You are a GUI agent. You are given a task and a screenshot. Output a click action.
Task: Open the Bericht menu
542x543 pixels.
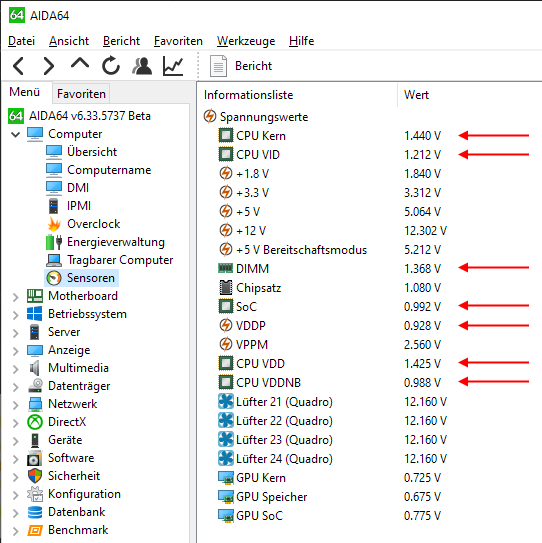121,41
